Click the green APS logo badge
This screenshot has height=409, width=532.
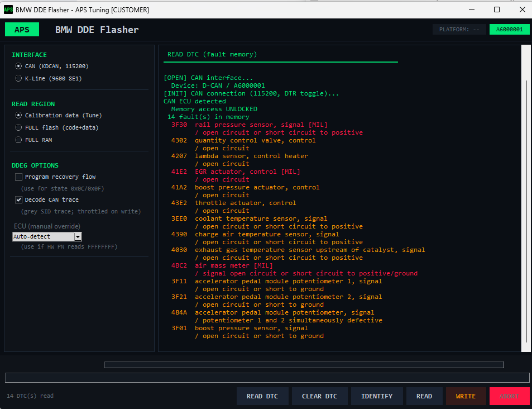(22, 30)
